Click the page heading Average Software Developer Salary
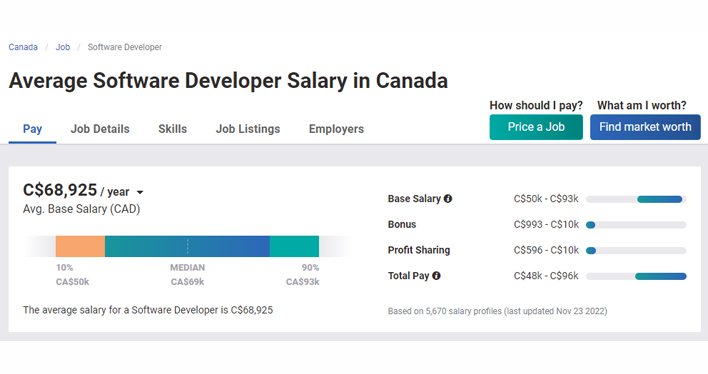 click(228, 81)
